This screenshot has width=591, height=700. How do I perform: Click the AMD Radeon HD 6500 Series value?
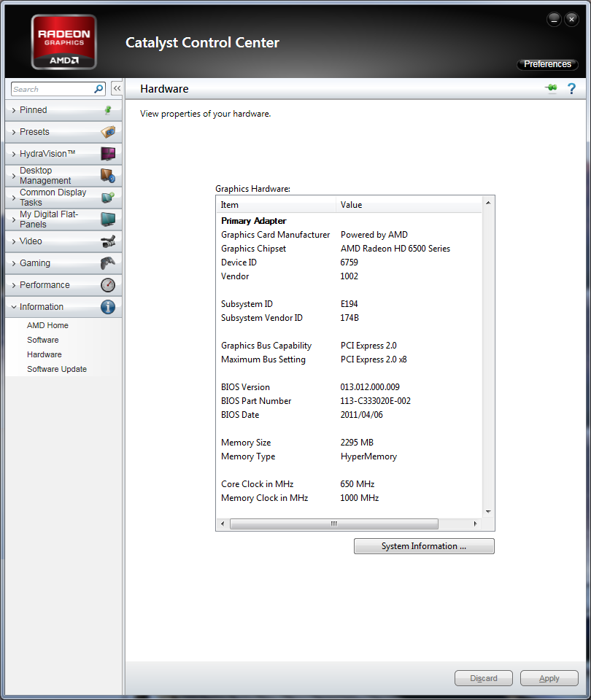coord(395,249)
